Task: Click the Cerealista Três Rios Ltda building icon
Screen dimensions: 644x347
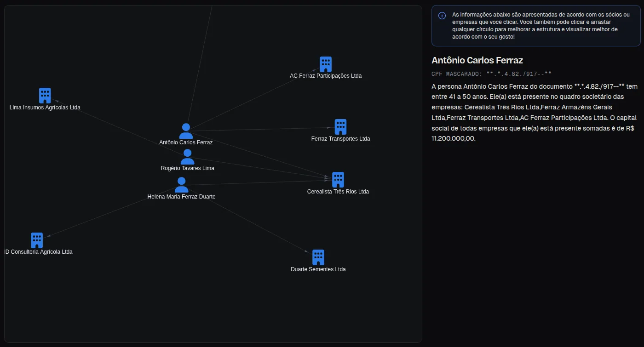Action: [338, 180]
